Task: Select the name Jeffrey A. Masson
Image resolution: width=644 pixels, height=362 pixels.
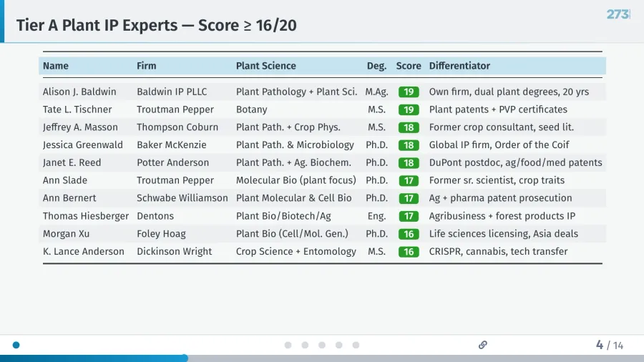Action: (80, 127)
